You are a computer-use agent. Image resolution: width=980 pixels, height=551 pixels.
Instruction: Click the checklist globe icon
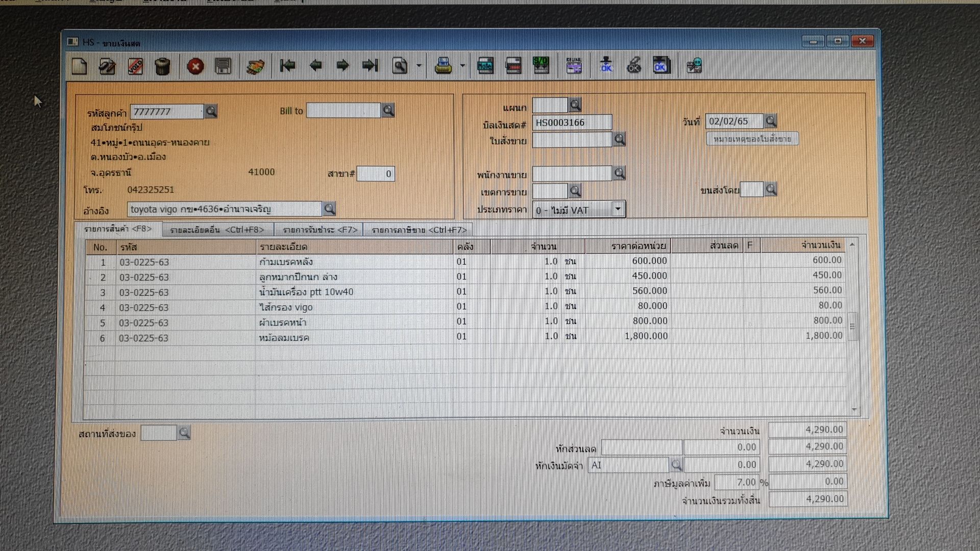point(694,66)
